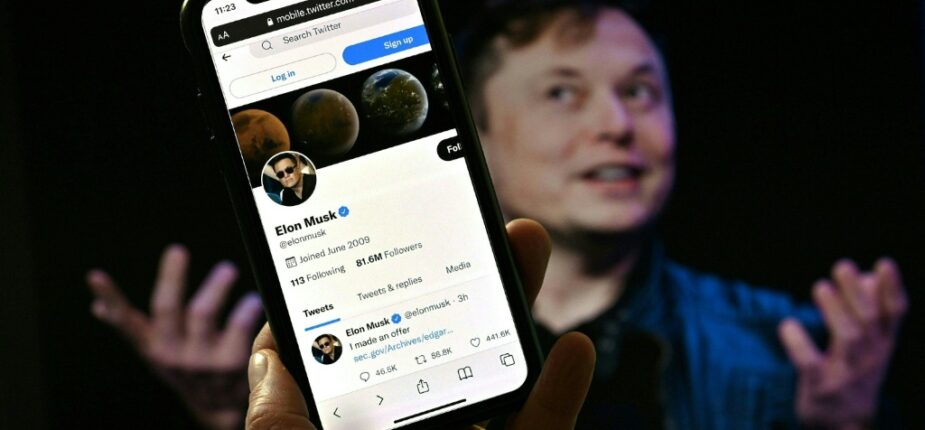Tap the Follow button on profile
Viewport: 925px width, 430px height.
(451, 150)
